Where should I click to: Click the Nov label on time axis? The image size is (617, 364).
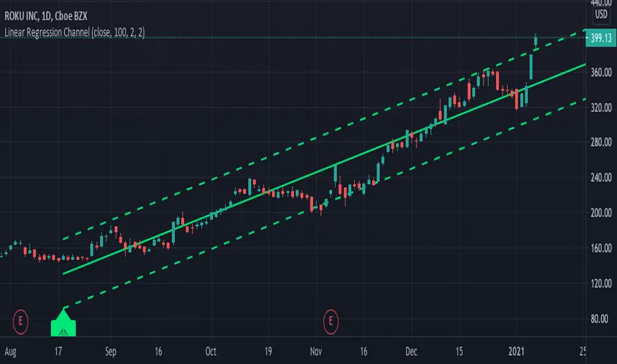316,351
